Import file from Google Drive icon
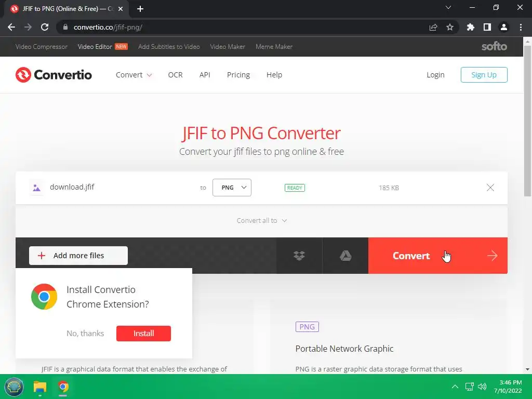 (345, 256)
